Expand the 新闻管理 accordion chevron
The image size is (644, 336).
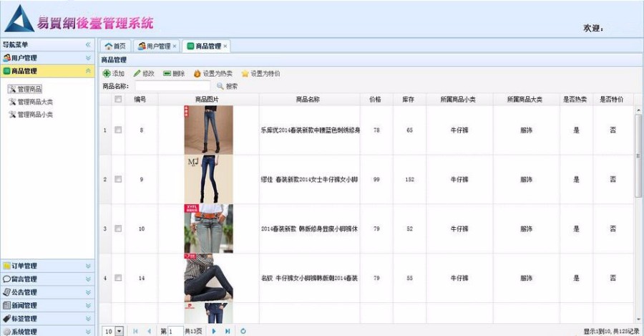88,306
